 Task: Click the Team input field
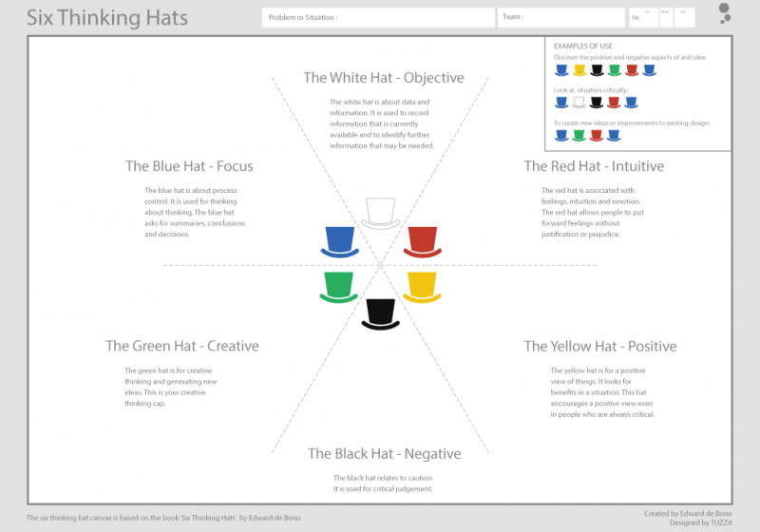click(561, 17)
